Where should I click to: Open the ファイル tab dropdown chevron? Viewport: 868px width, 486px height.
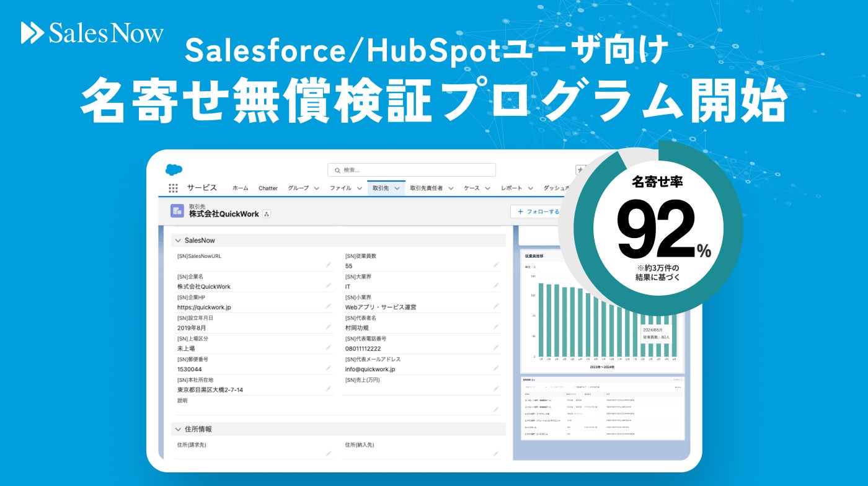point(359,188)
